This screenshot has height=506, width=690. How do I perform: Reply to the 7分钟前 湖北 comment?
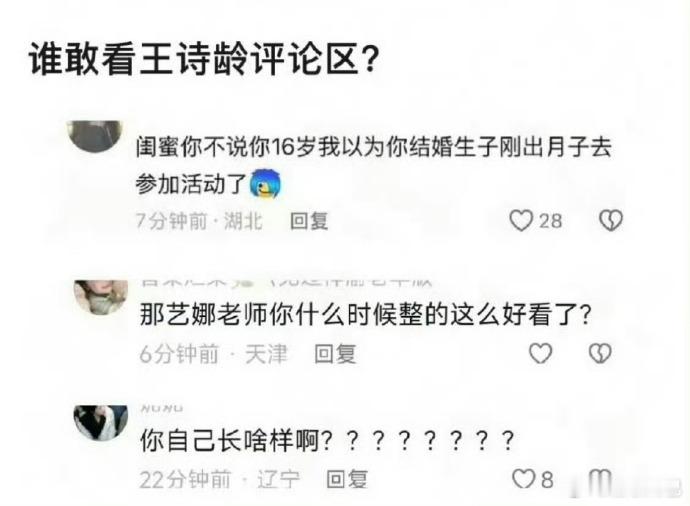[309, 221]
